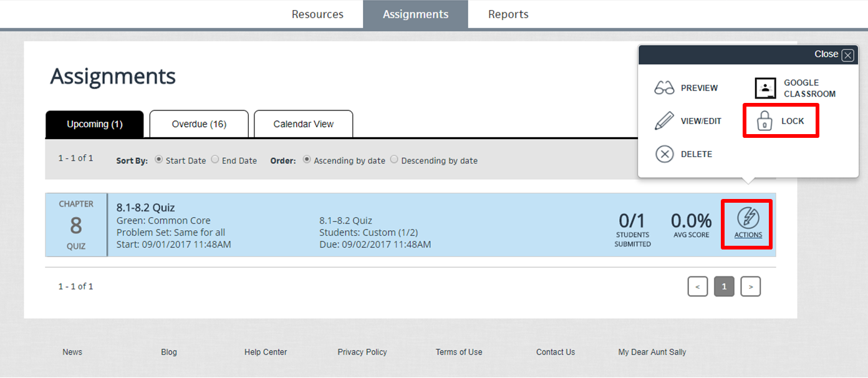Click the Lock padlock icon
The width and height of the screenshot is (868, 378).
pos(764,121)
